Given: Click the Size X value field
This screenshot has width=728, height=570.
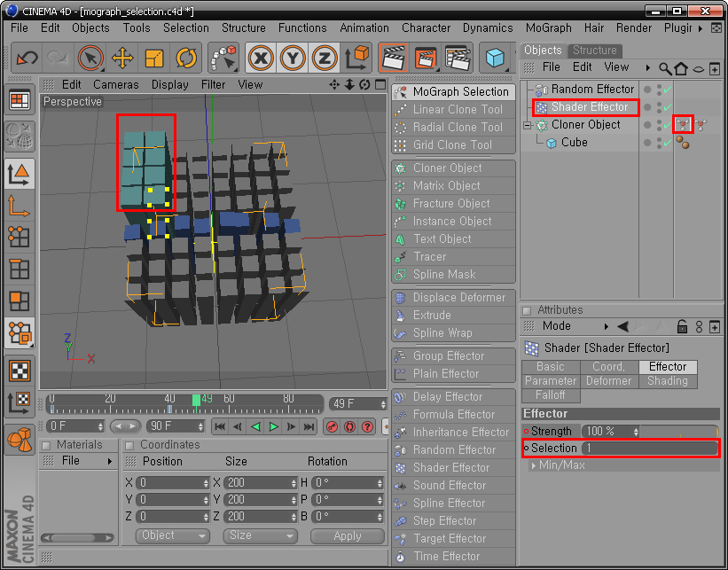Looking at the screenshot, I should click(261, 483).
